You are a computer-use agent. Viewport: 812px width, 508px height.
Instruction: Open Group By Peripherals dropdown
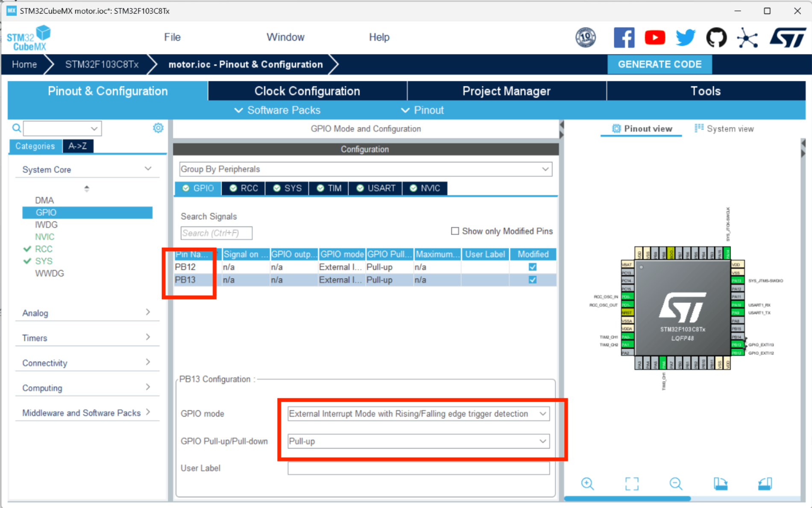click(366, 169)
